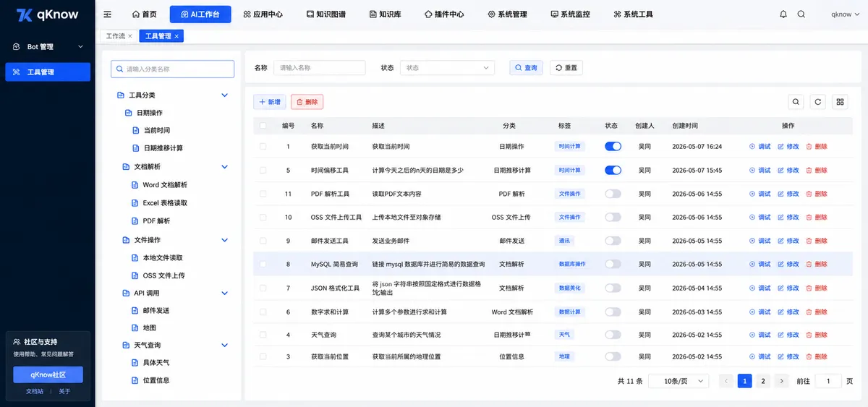
Task: Click the 请输入分类名称 search field
Action: [173, 69]
